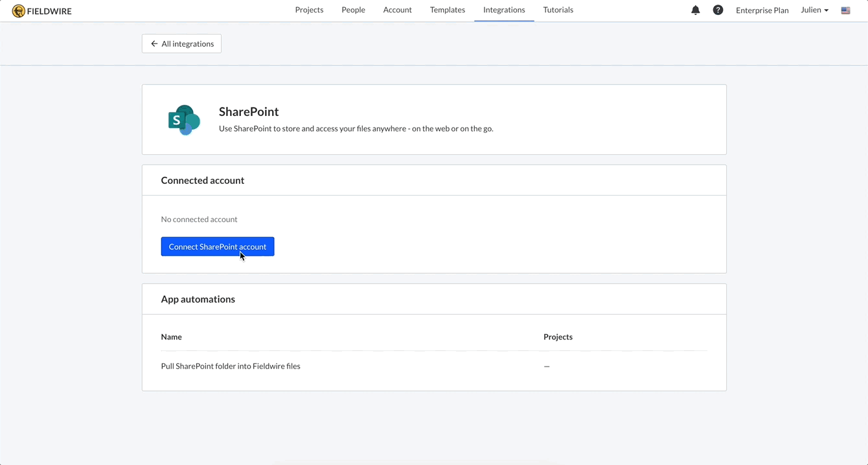This screenshot has width=868, height=465.
Task: Open notifications via the bell icon
Action: [x=696, y=10]
